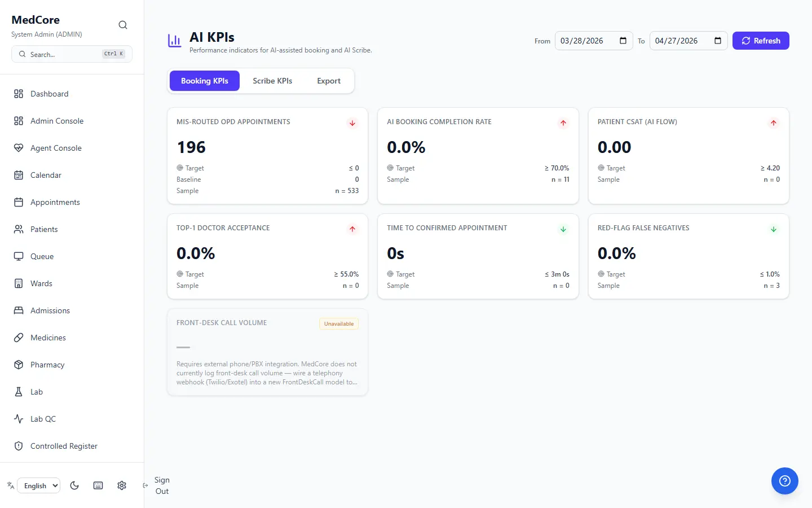Click the Refresh button
Image resolution: width=812 pixels, height=508 pixels.
pos(761,41)
